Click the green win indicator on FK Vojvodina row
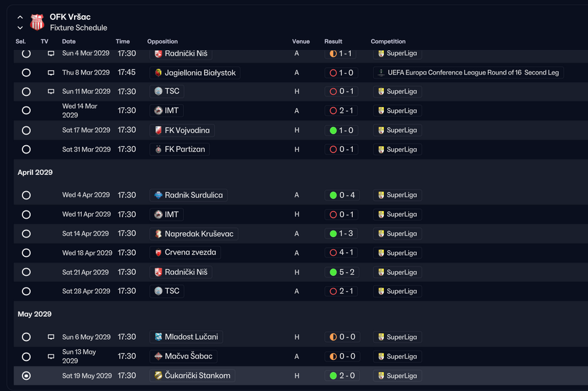 point(333,131)
